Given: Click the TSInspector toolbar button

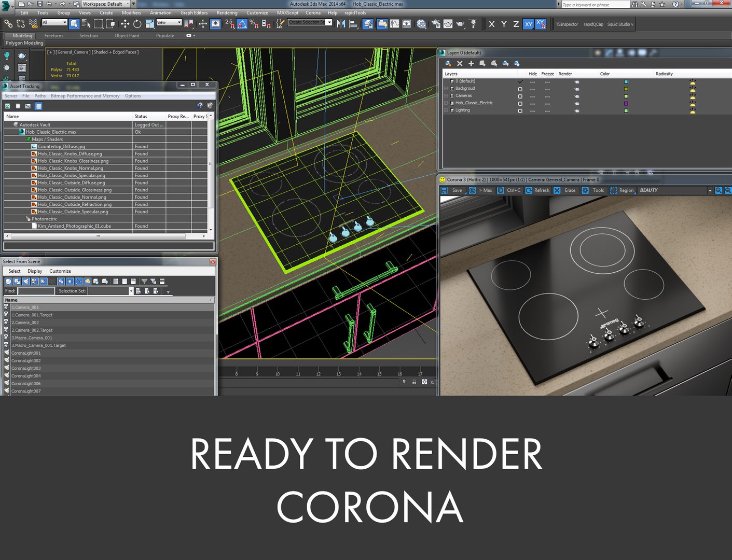Looking at the screenshot, I should pos(567,24).
